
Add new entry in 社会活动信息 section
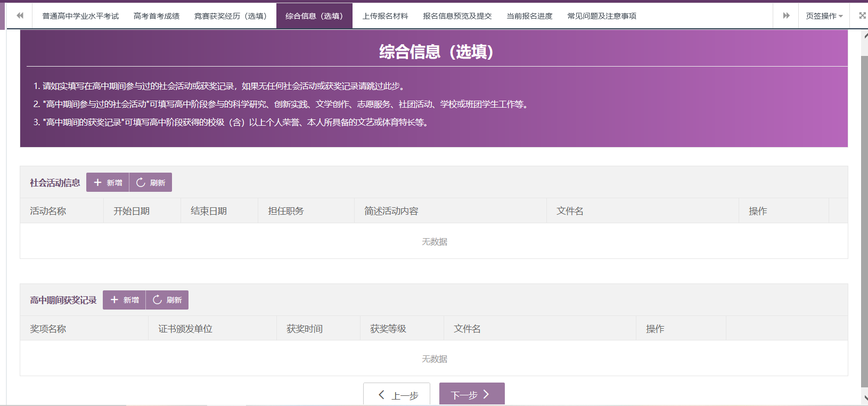[108, 182]
